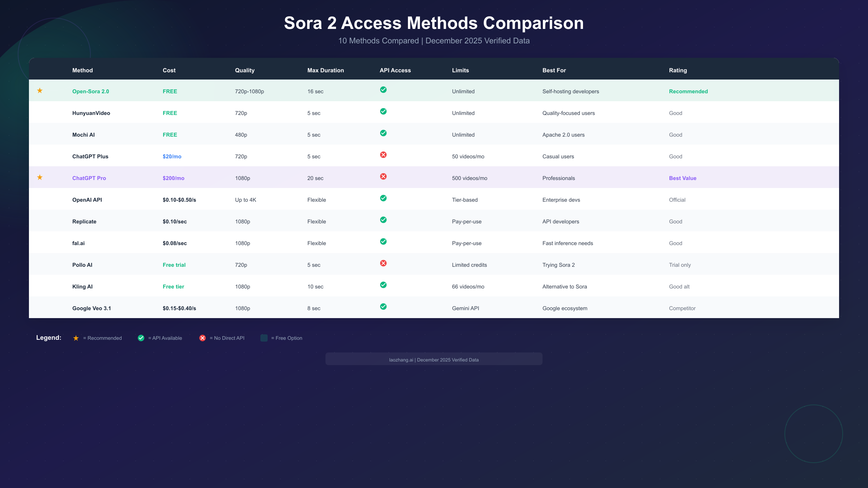Click the No Direct API legend icon
Image resolution: width=868 pixels, height=488 pixels.
point(203,338)
